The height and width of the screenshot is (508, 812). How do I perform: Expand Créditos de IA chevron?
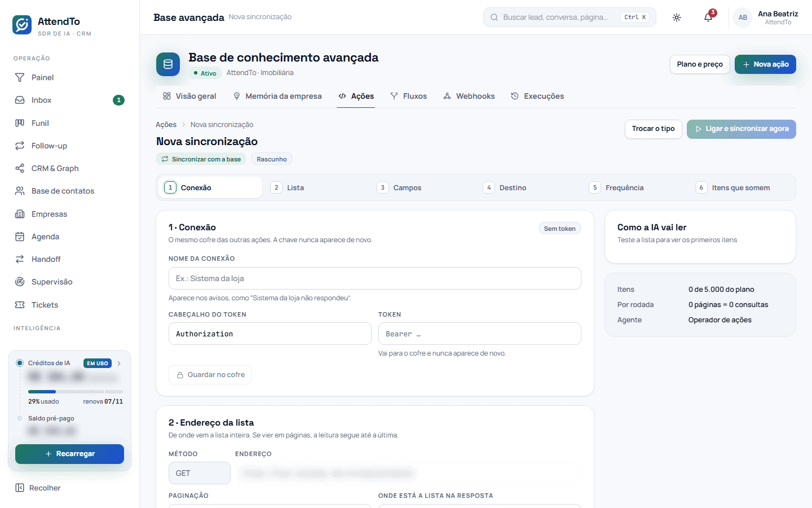[119, 364]
